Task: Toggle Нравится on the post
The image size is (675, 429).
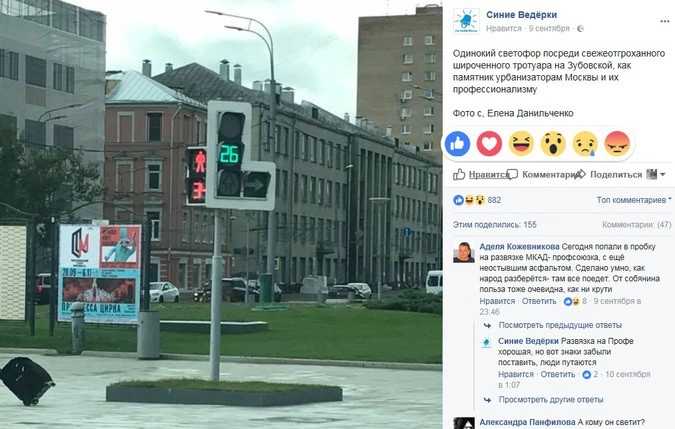Action: pos(481,174)
